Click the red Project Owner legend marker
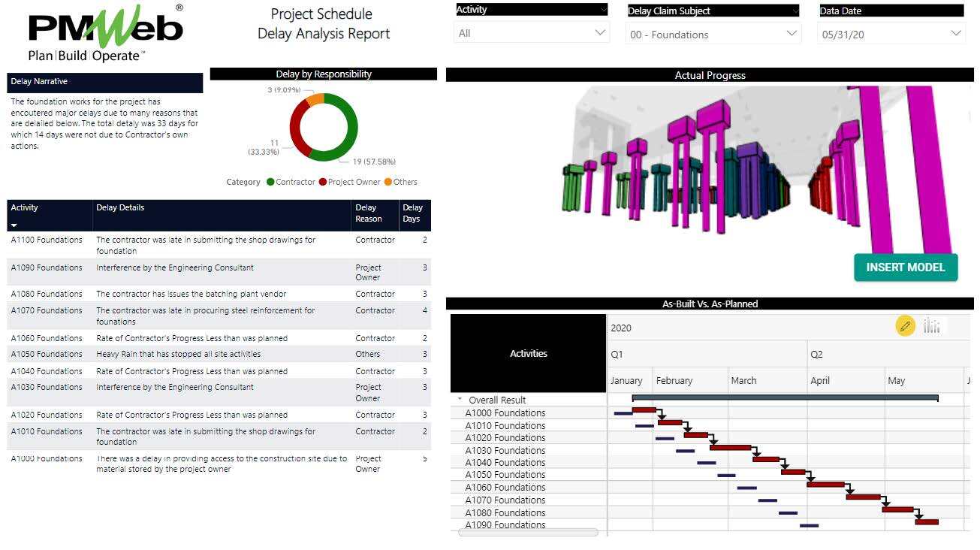The width and height of the screenshot is (980, 550). (x=323, y=182)
